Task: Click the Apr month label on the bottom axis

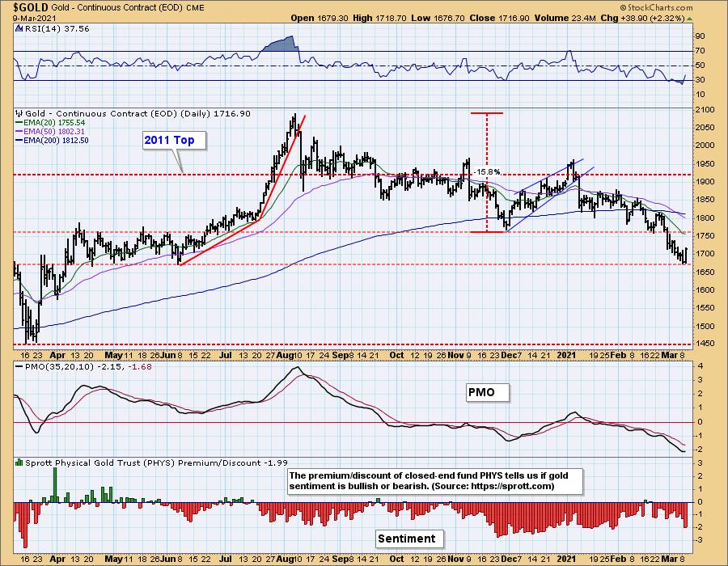Action: coord(57,559)
